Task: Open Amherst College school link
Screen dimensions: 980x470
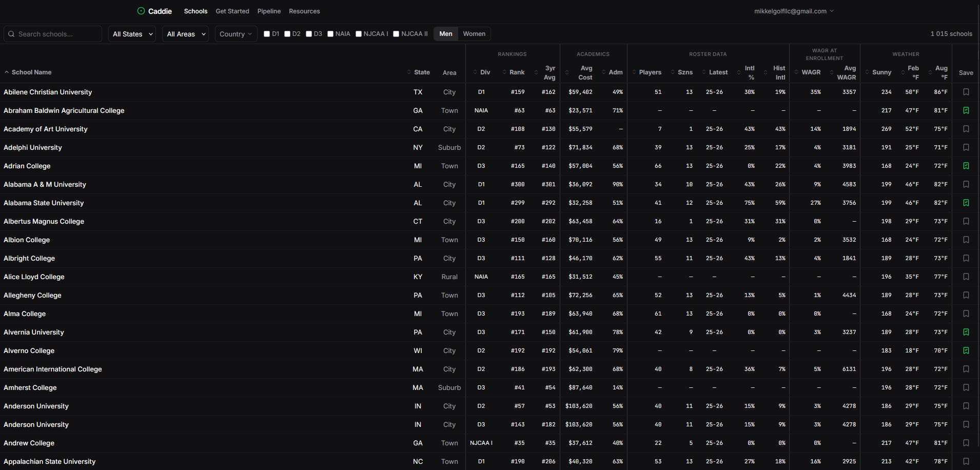Action: pos(30,387)
